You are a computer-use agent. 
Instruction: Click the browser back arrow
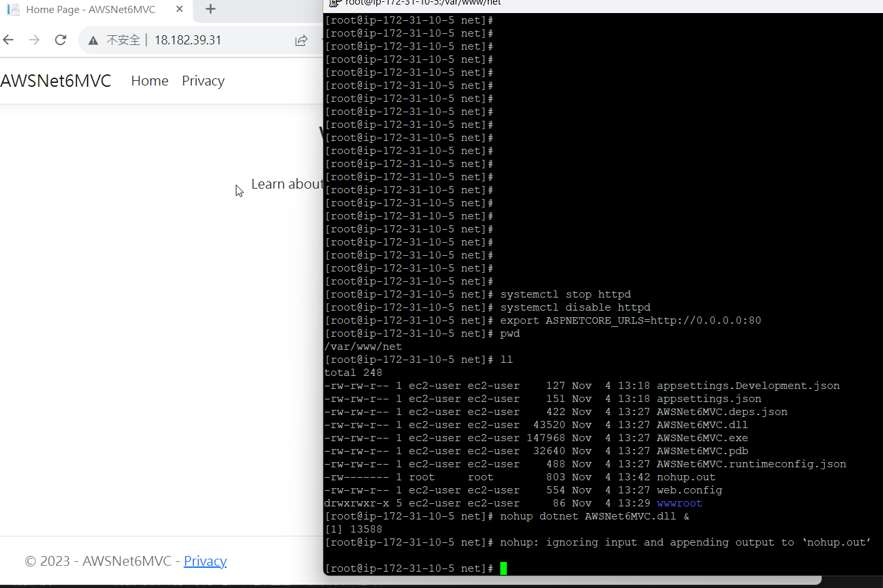tap(8, 40)
